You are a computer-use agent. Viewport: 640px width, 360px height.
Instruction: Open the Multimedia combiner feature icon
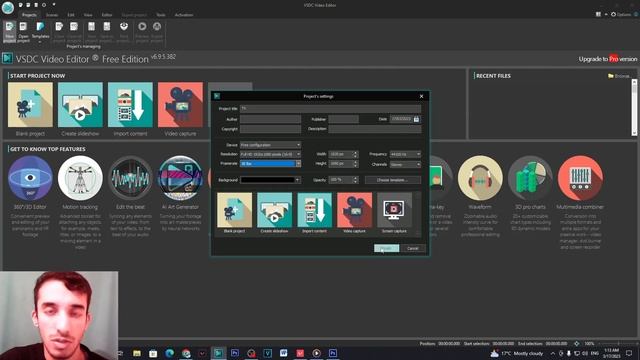(580, 178)
